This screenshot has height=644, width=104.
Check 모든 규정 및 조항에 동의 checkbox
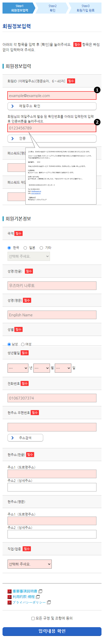(x=33, y=618)
